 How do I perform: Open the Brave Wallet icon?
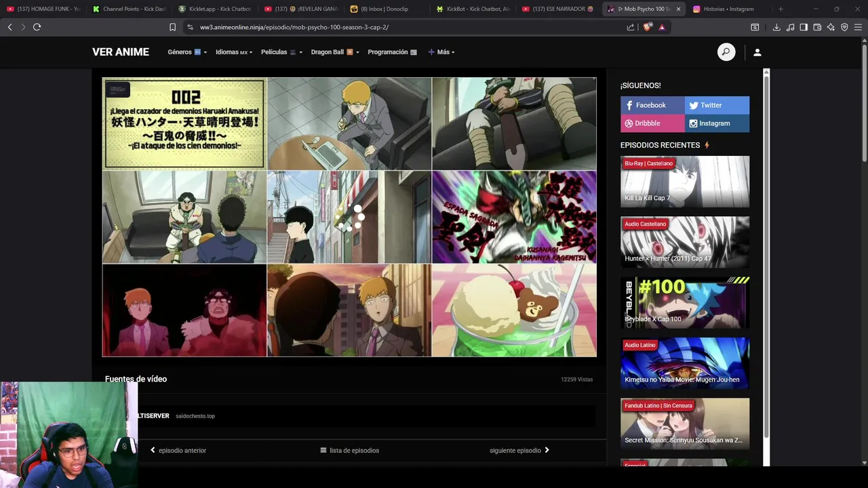(x=817, y=27)
